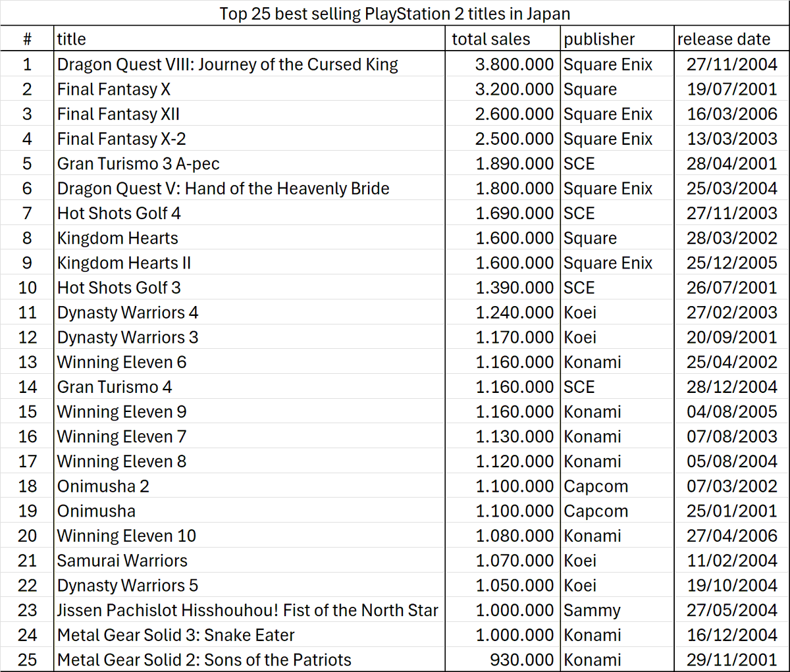Image resolution: width=790 pixels, height=672 pixels.
Task: Select the 'Samurai Warriors' cell
Action: click(250, 561)
